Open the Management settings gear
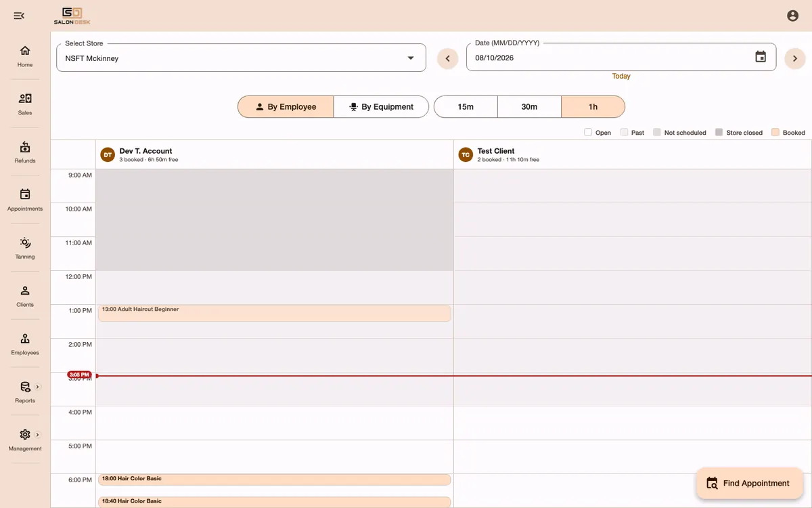 tap(25, 435)
